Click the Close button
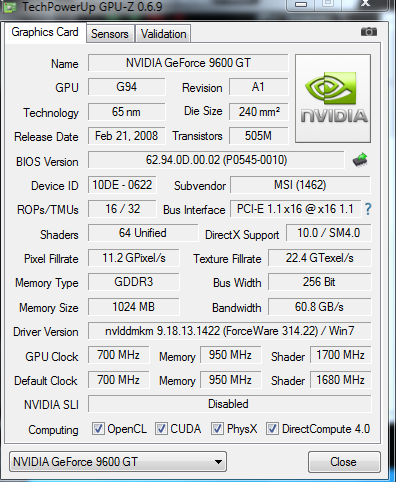This screenshot has width=396, height=482. click(344, 462)
